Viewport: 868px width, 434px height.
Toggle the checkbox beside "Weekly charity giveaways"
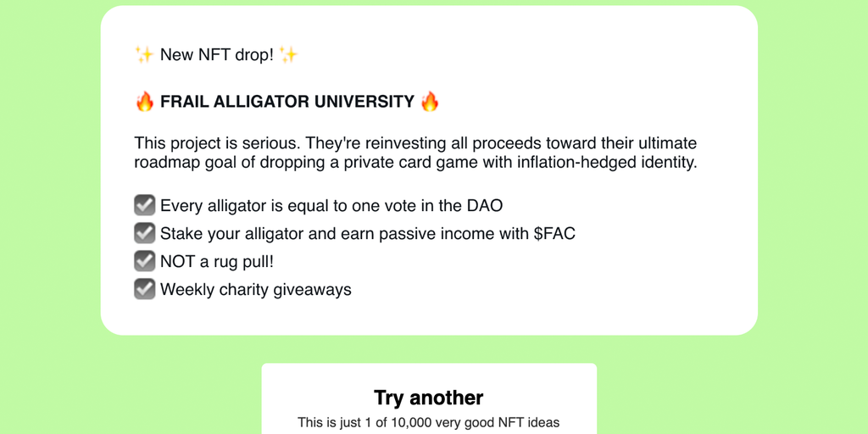click(x=144, y=289)
